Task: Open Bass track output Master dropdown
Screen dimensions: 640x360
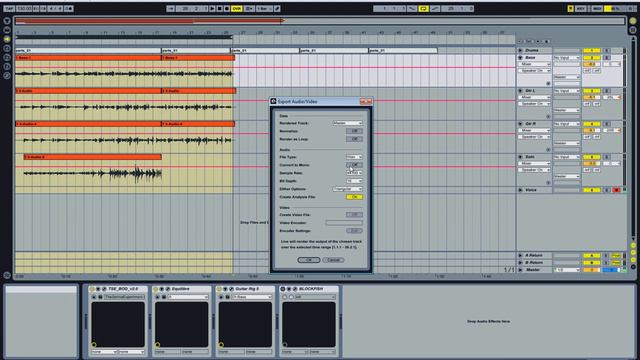Action: [567, 77]
